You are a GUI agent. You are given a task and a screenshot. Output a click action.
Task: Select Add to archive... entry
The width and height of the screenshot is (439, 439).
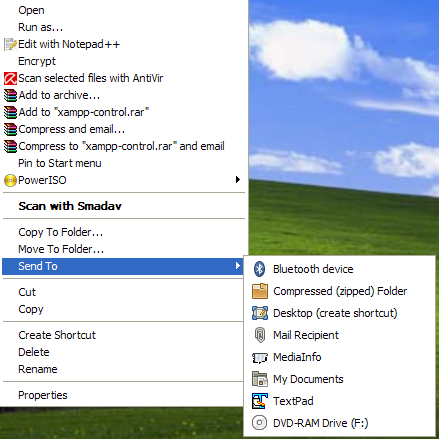123,95
